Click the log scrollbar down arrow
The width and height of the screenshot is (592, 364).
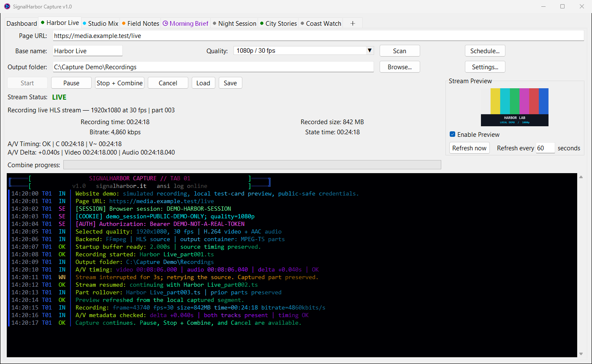[581, 354]
